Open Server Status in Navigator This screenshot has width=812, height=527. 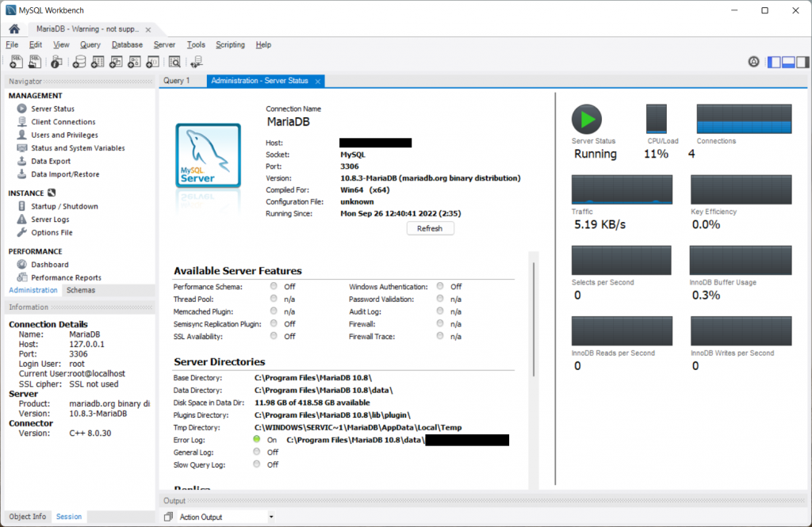(52, 109)
